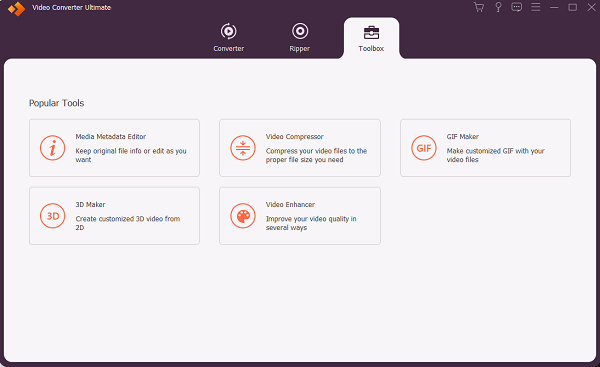Maximize the application window
Screen dimensions: 600x367
(x=572, y=7)
